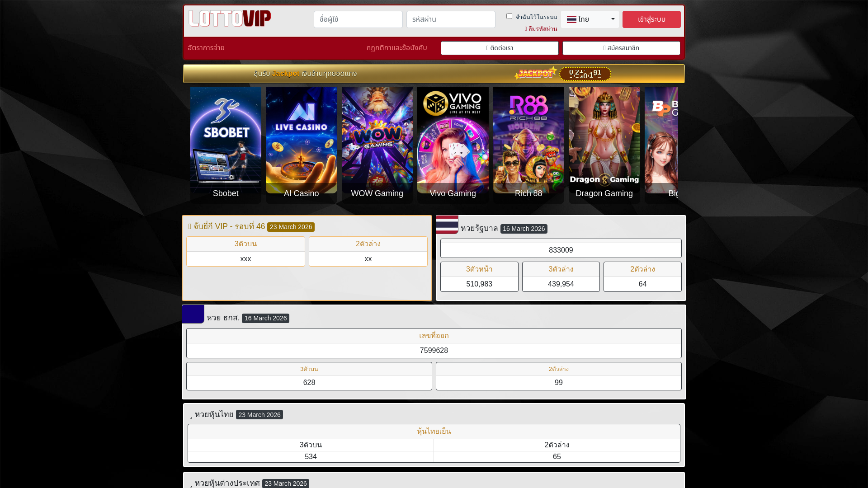The height and width of the screenshot is (488, 868).
Task: Open the payout rates menu item
Action: 206,48
